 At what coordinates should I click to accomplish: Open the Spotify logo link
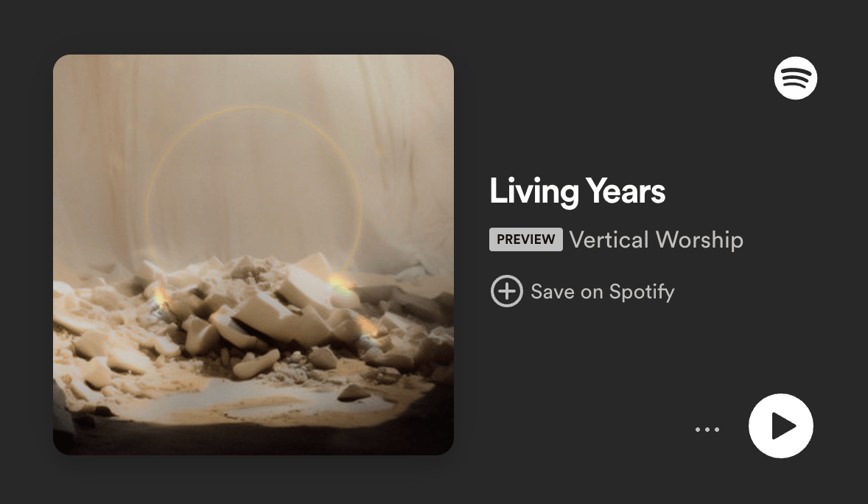(x=796, y=78)
